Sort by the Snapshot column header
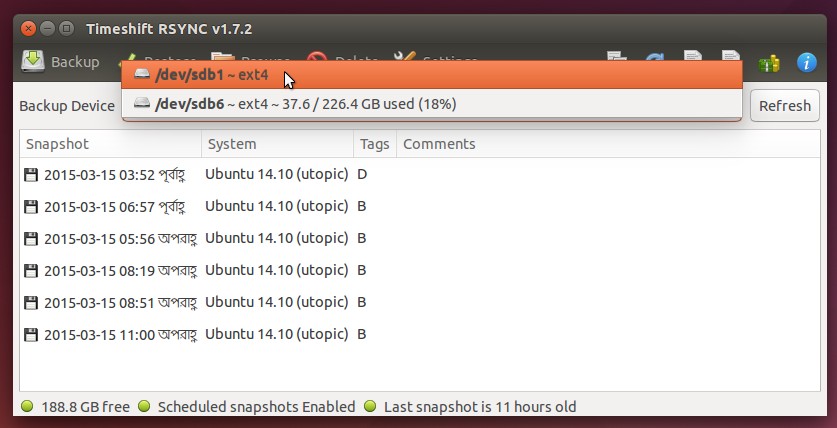This screenshot has height=428, width=837. 110,144
